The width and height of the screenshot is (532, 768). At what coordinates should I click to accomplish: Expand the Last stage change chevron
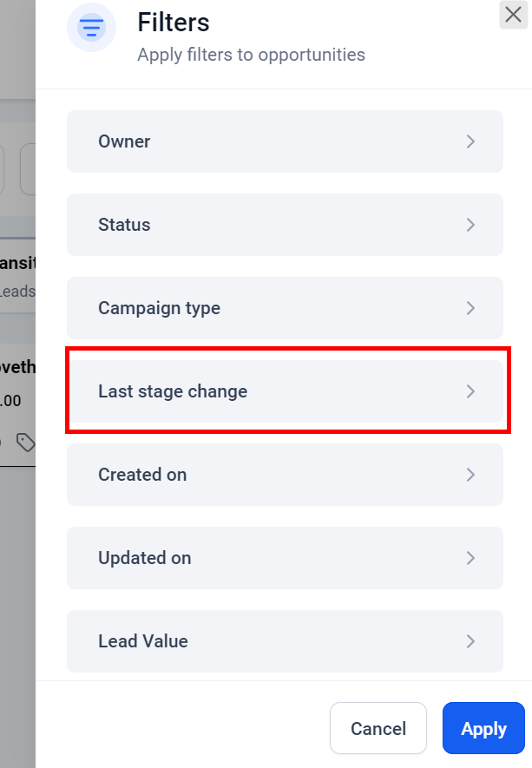[470, 391]
